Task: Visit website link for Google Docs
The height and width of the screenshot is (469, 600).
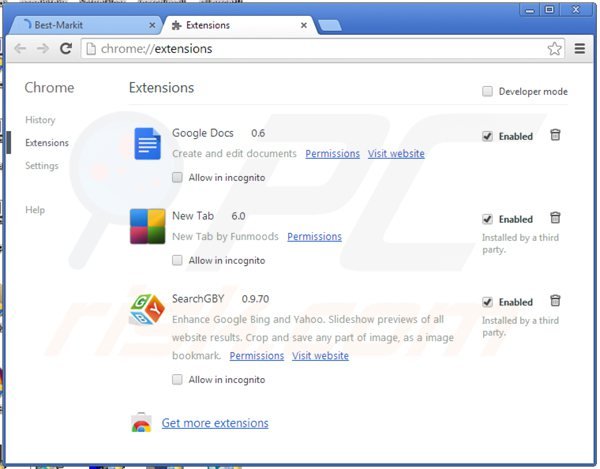Action: [396, 154]
